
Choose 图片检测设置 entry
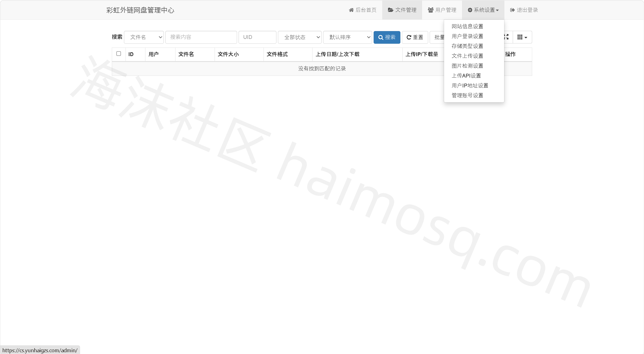click(x=474, y=66)
